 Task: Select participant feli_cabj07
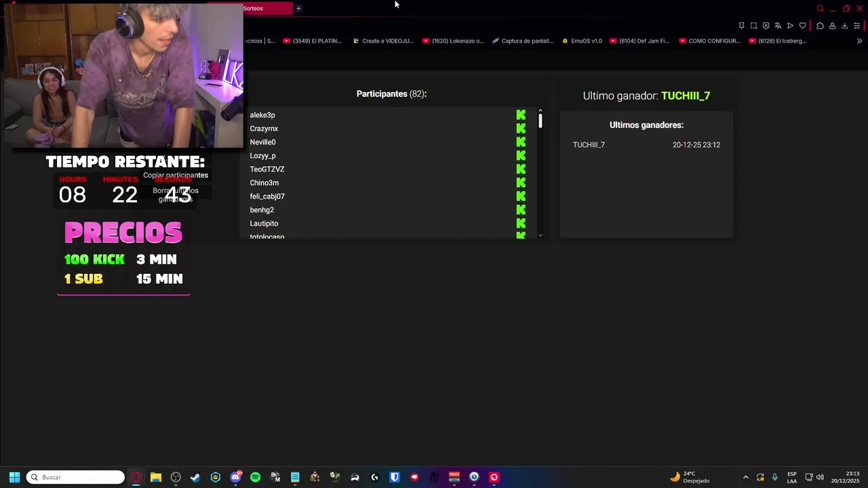pyautogui.click(x=267, y=197)
